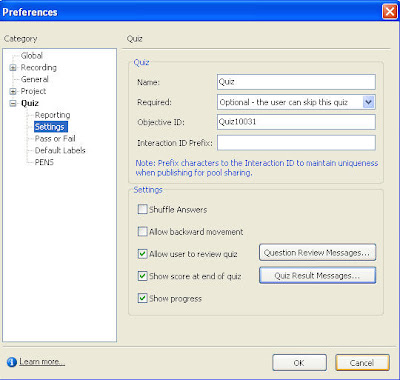
Task: Uncheck Allow user to review quiz
Action: coord(142,254)
